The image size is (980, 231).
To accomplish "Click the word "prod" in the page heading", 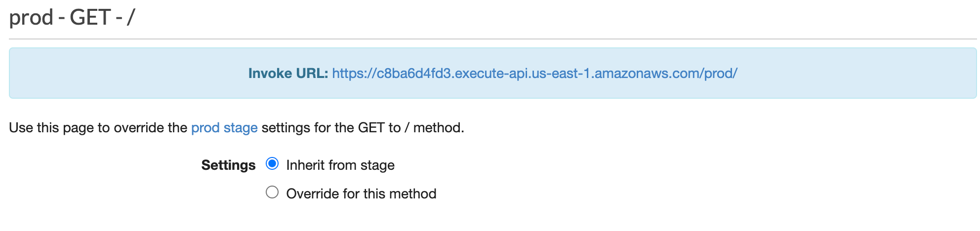I will [31, 18].
